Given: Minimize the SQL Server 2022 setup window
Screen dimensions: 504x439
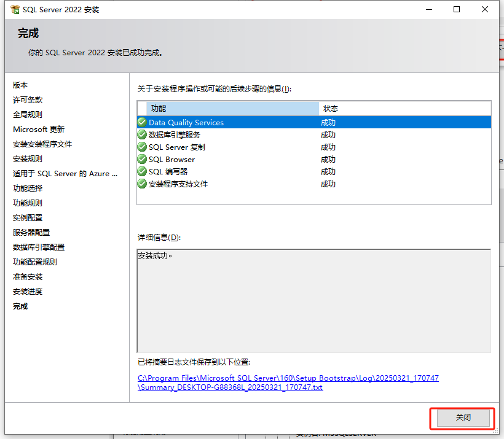Looking at the screenshot, I should 429,10.
